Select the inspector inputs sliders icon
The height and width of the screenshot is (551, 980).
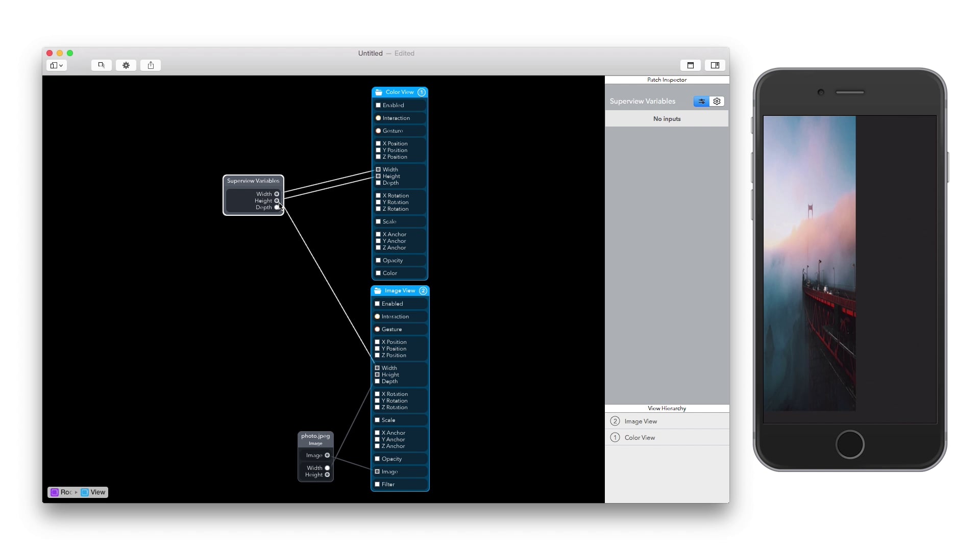pyautogui.click(x=701, y=102)
